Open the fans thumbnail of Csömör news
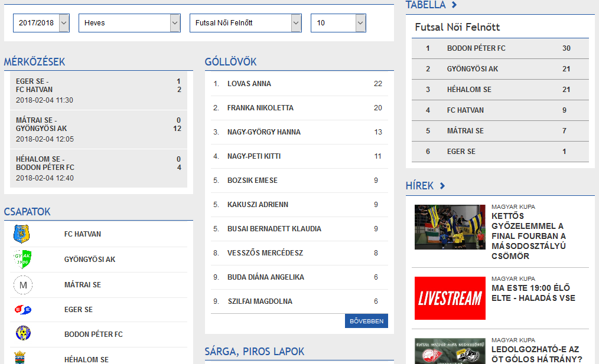The width and height of the screenshot is (599, 364). (450, 227)
